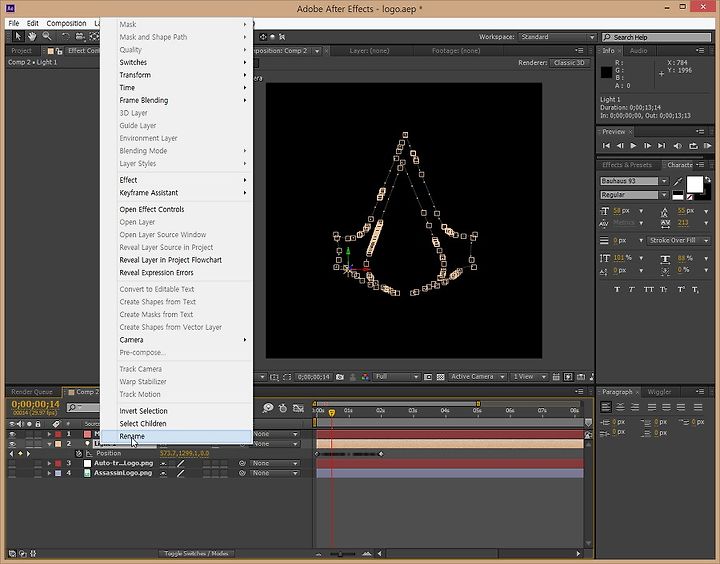Jump to first frame in Preview
The width and height of the screenshot is (720, 564).
606,146
